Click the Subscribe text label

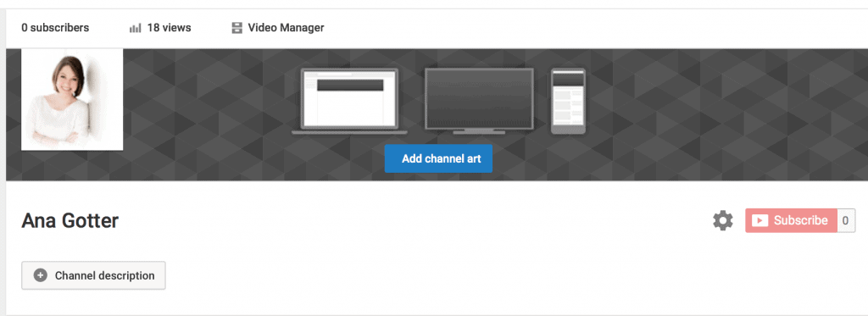click(x=801, y=221)
